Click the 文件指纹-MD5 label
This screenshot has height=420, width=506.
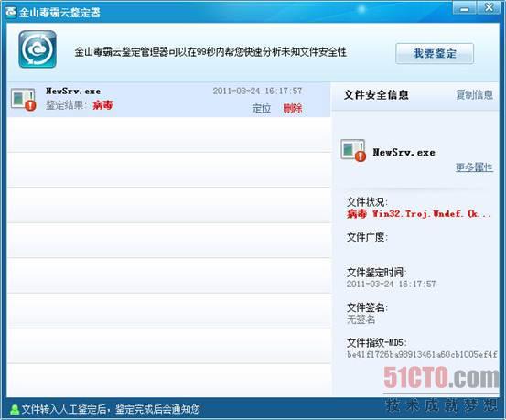coord(377,342)
